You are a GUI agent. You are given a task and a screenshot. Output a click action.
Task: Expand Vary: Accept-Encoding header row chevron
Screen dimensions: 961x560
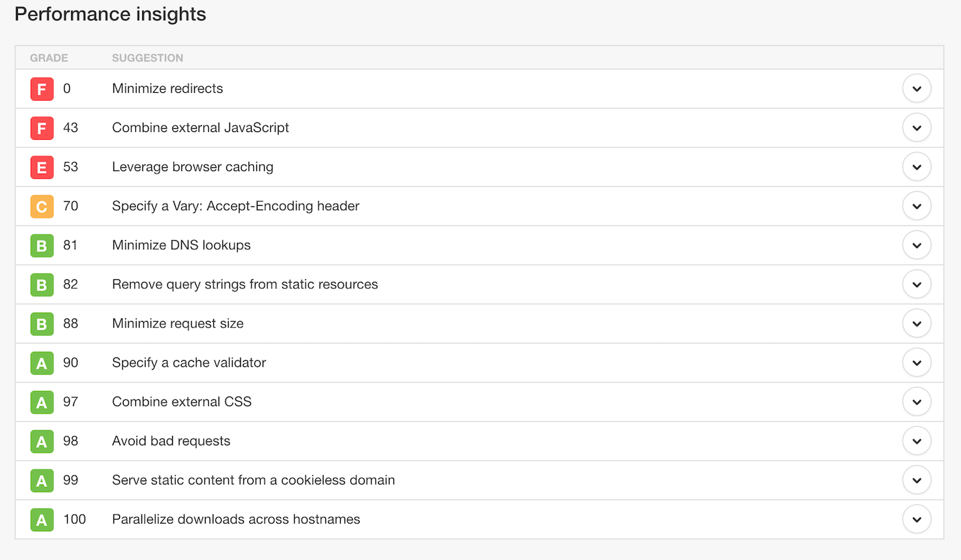coord(917,206)
